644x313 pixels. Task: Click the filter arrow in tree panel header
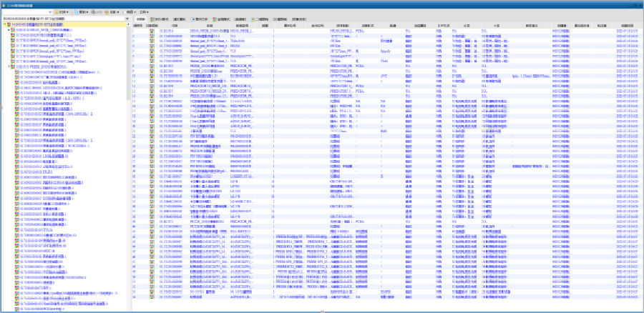[x=127, y=19]
